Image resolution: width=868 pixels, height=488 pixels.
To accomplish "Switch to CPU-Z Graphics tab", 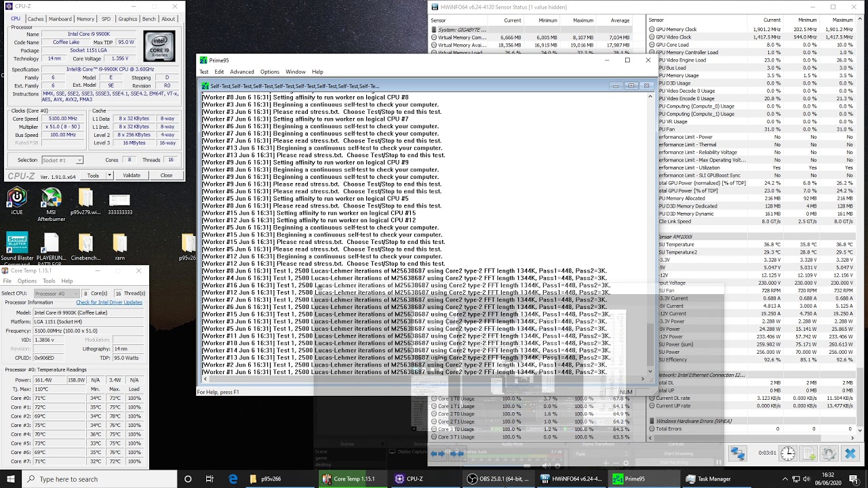I will tap(127, 19).
